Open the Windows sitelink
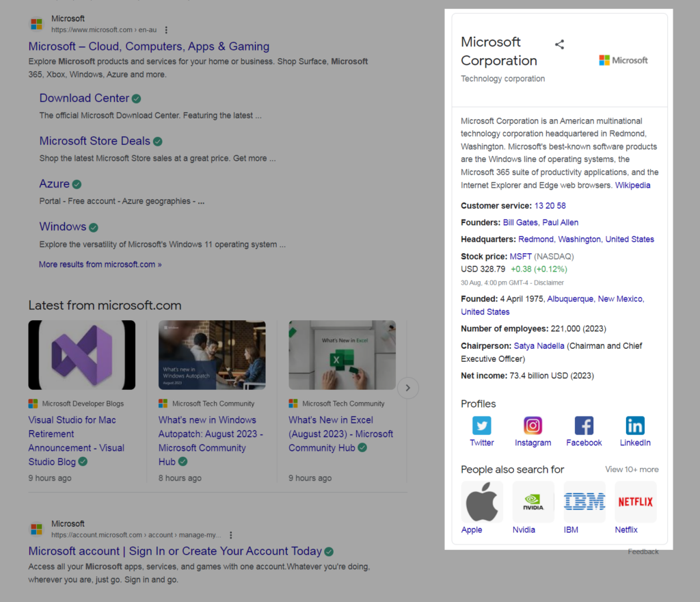The height and width of the screenshot is (602, 700). pyautogui.click(x=62, y=227)
